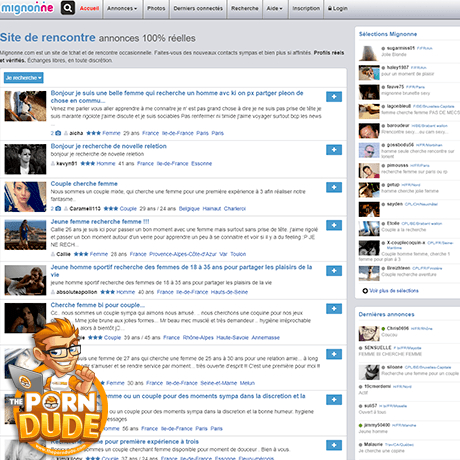Open the 'Bonjour je recherche de novelle reletion' ad
Screen dimensions: 460x460
(109, 146)
